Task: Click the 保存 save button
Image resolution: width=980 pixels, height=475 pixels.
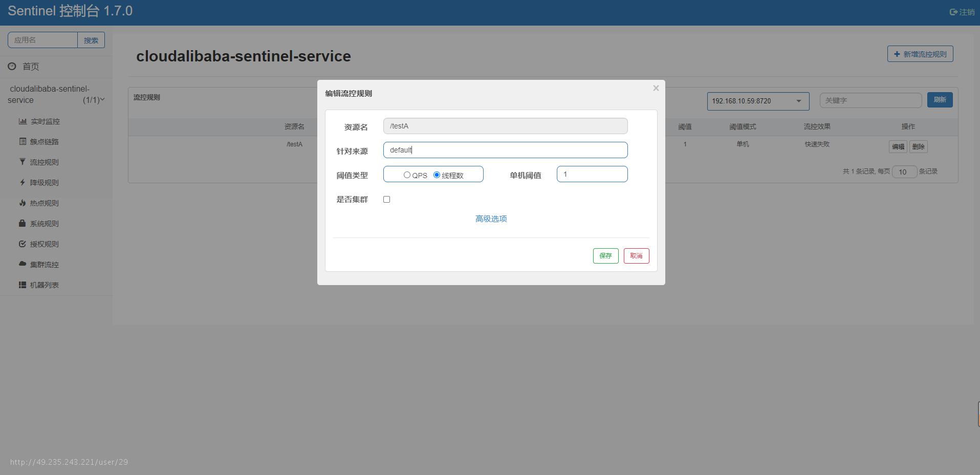Action: 605,255
